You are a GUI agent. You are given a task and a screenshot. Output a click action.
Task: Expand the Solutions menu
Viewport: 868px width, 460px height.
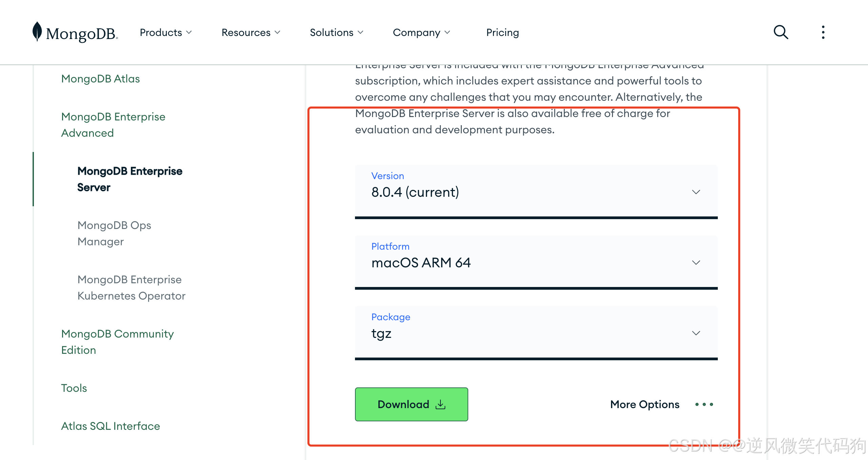click(x=336, y=32)
